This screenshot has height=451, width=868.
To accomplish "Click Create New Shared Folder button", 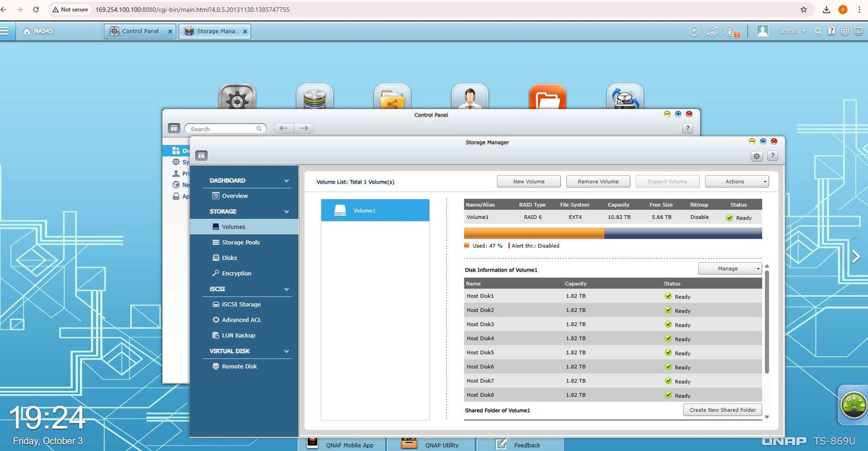I will [x=722, y=410].
